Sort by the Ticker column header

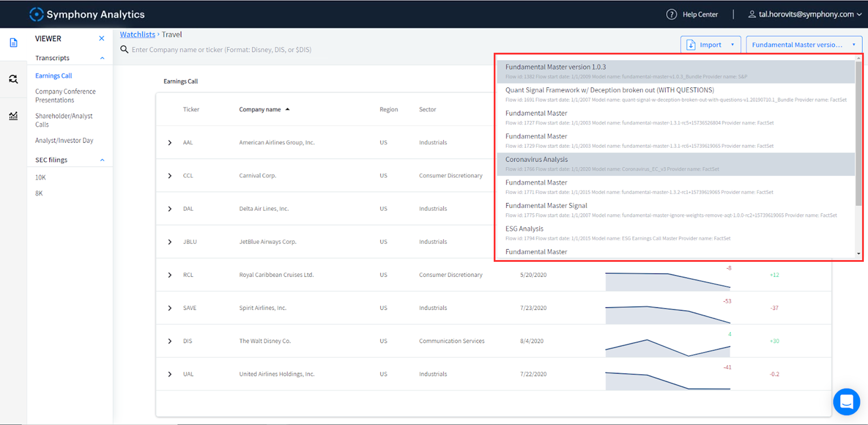[191, 109]
